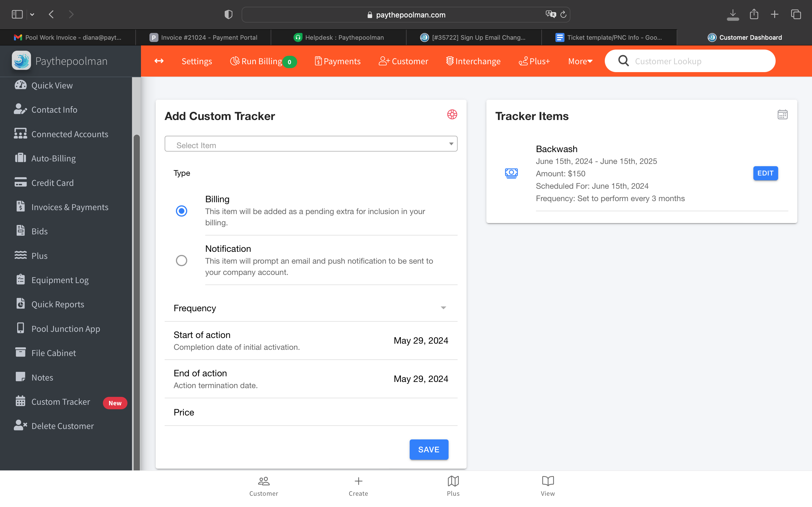Viewport: 812px width, 507px height.
Task: Open the Plus map icon in bottom bar
Action: (453, 482)
